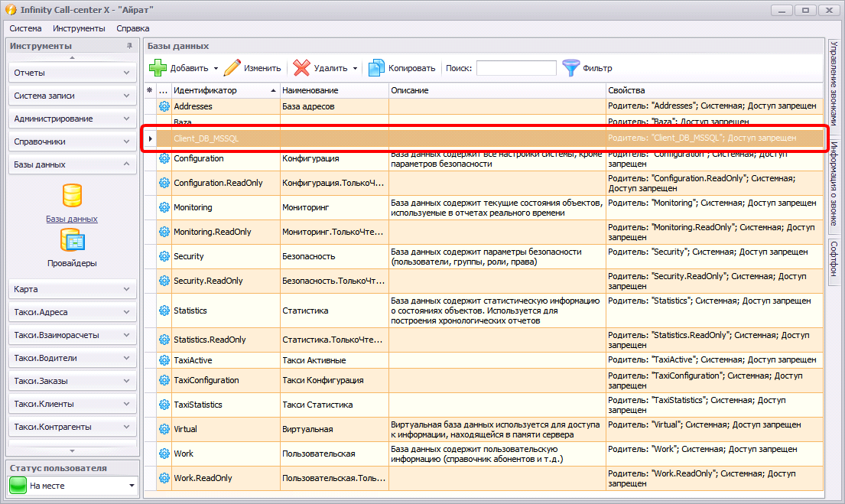The image size is (845, 504).
Task: Click gear icon beside TaxiStatistics
Action: [x=164, y=405]
